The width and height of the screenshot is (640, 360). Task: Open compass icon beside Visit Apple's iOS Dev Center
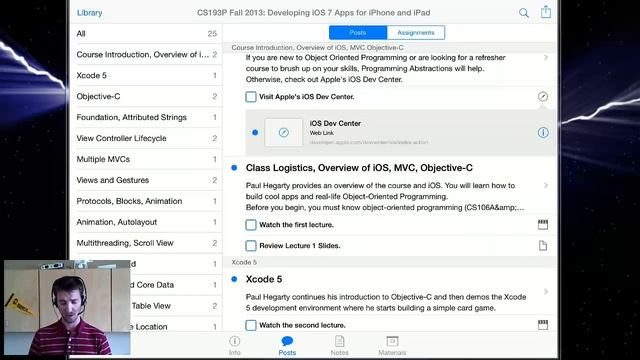point(543,97)
